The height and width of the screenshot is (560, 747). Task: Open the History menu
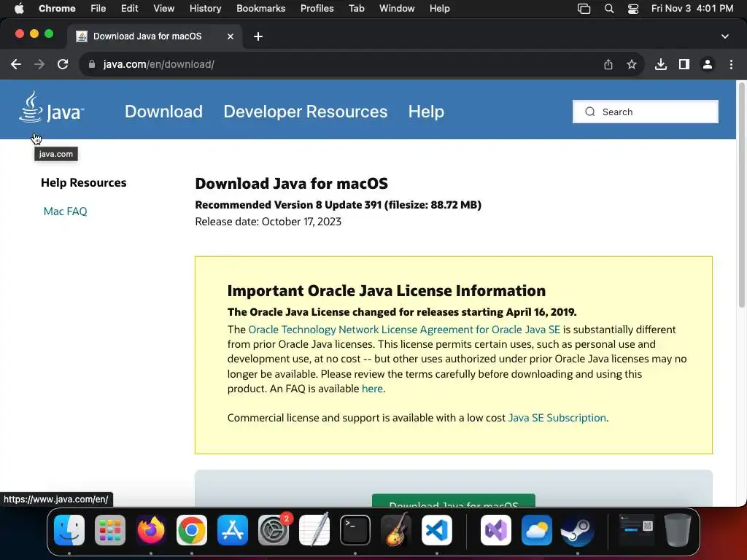[205, 8]
